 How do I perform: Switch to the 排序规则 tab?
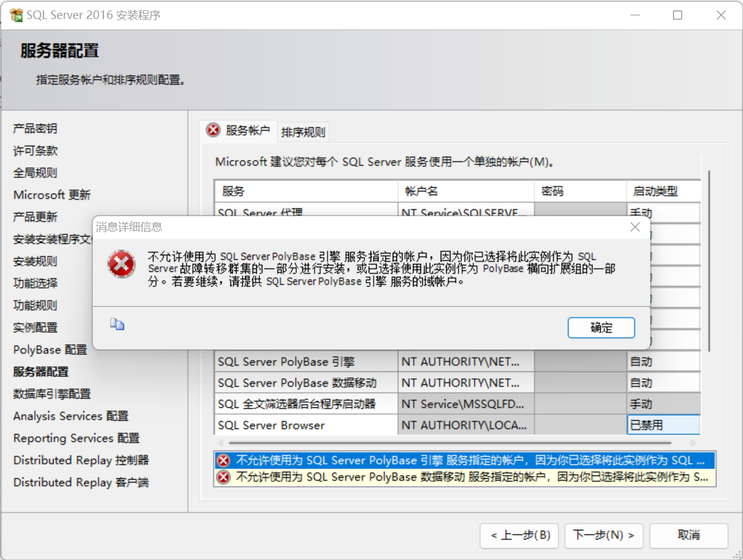(303, 131)
